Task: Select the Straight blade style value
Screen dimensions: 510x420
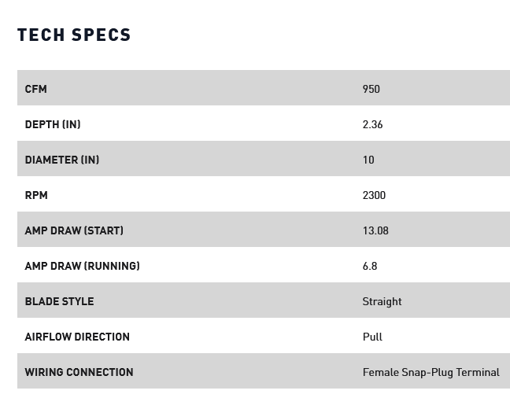Action: pos(382,301)
